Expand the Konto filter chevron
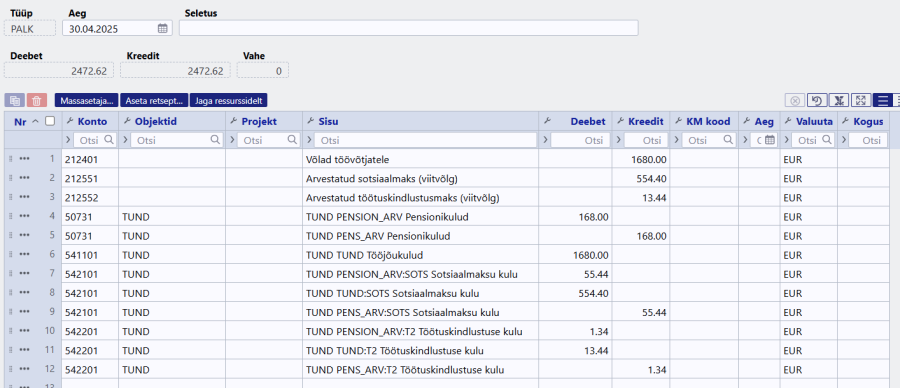The width and height of the screenshot is (900, 388). pos(68,139)
